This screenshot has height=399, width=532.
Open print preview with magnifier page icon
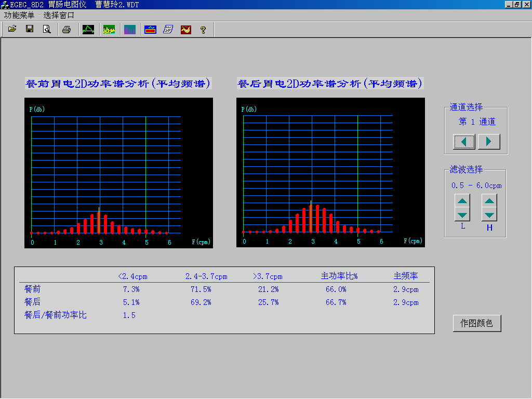[47, 30]
